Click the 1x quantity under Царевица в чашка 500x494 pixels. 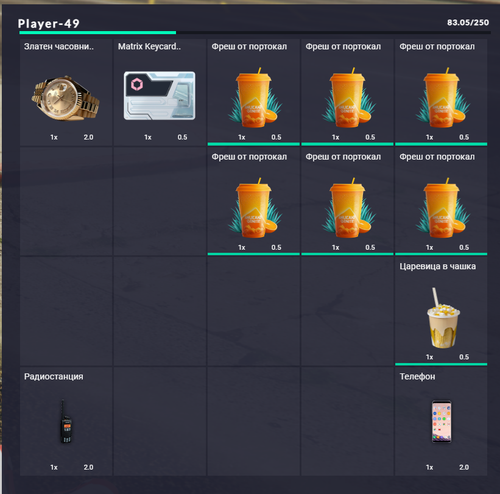point(430,357)
